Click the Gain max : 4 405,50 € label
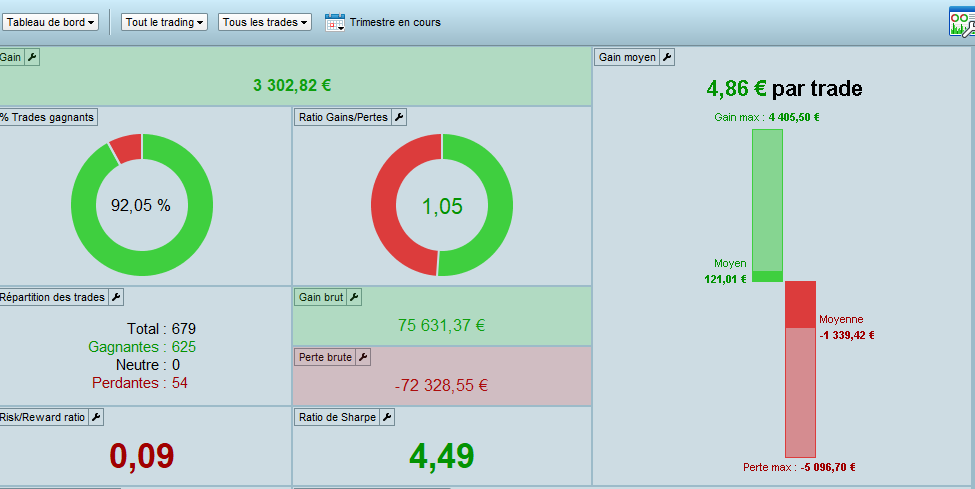 click(767, 117)
